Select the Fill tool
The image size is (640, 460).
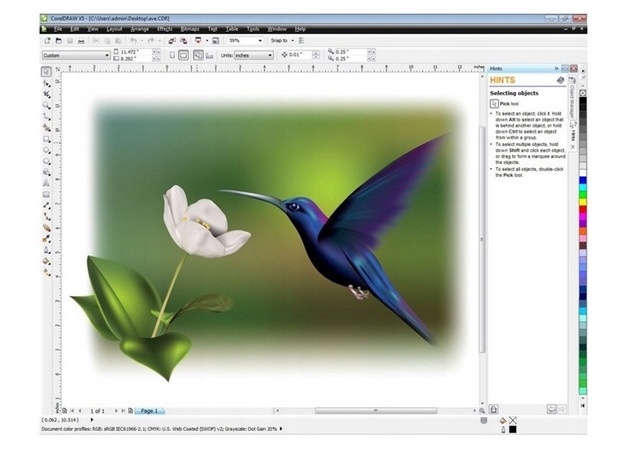pyautogui.click(x=47, y=261)
